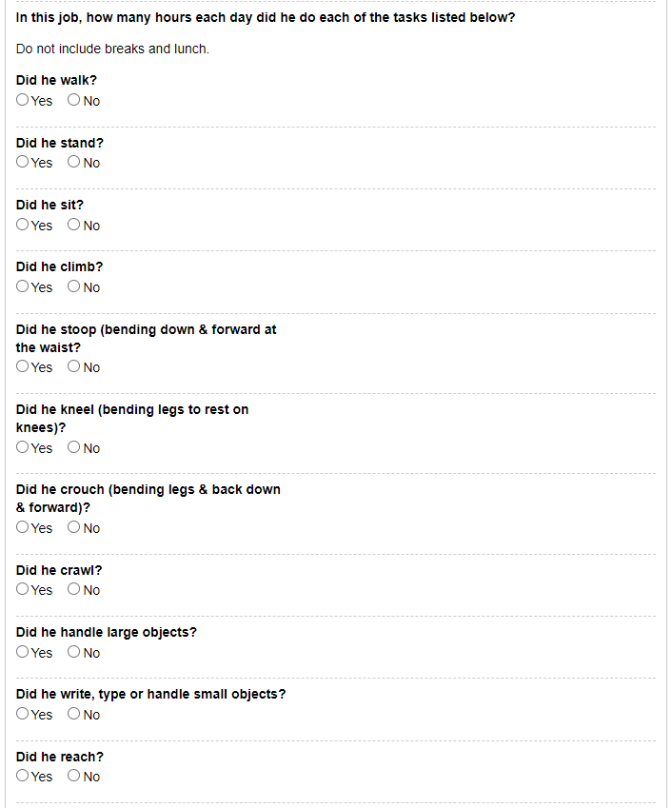The image size is (672, 808).
Task: Select Yes for handling large objects
Action: tap(23, 652)
